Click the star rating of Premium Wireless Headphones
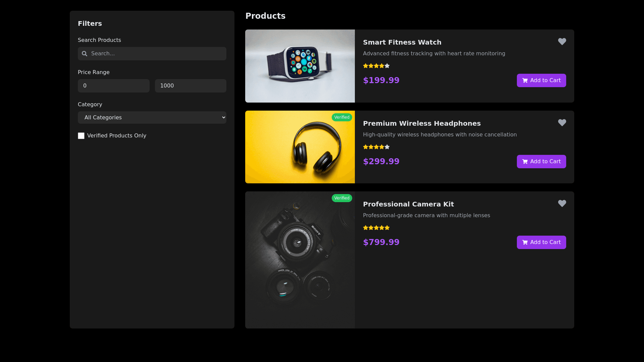The height and width of the screenshot is (362, 644). (x=376, y=147)
